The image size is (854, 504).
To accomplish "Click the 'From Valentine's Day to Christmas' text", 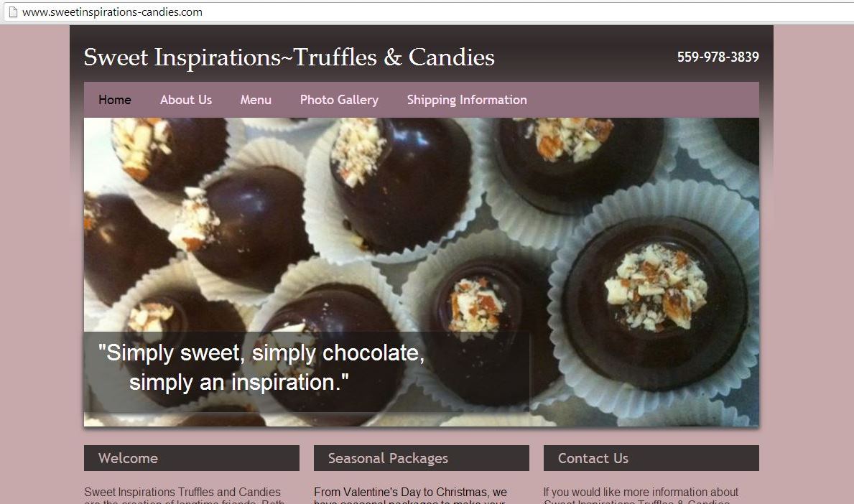I will pyautogui.click(x=411, y=496).
